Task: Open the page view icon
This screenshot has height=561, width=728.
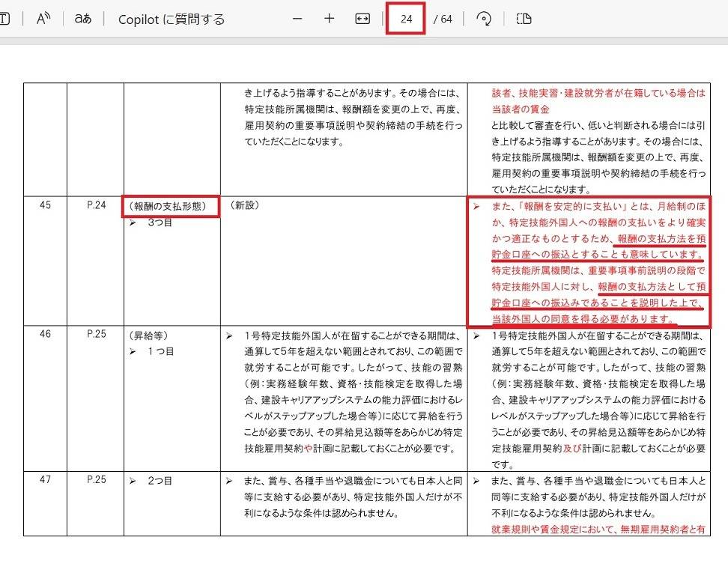Action: [x=524, y=19]
